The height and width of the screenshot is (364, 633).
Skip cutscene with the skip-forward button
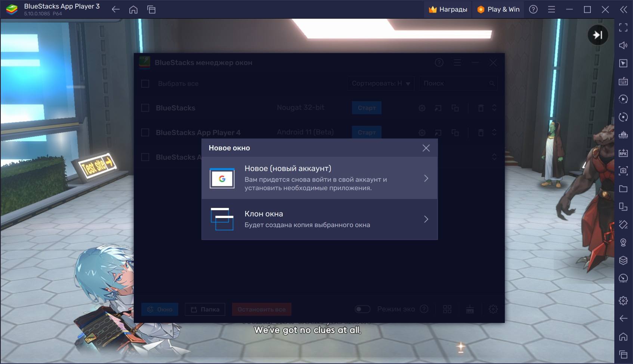[x=598, y=35]
